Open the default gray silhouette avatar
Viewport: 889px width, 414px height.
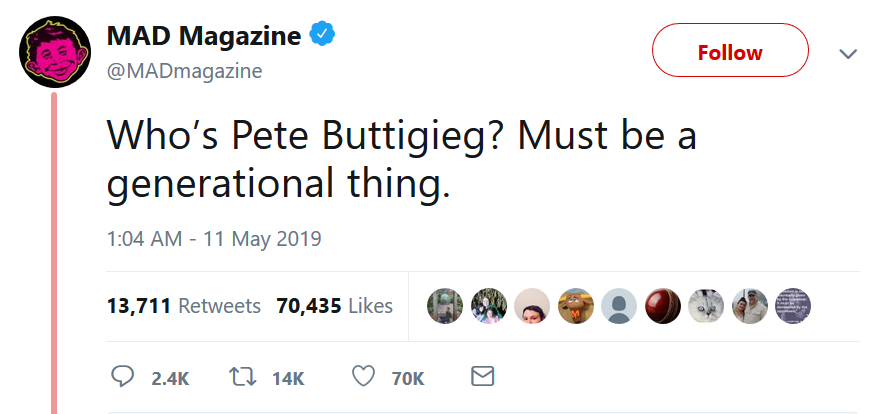pos(620,306)
